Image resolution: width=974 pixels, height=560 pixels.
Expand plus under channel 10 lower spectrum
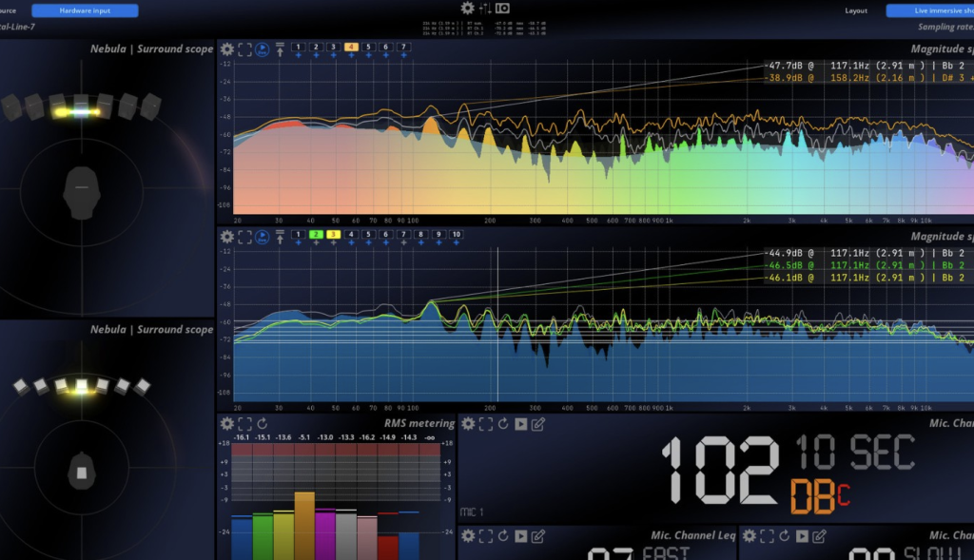[457, 243]
